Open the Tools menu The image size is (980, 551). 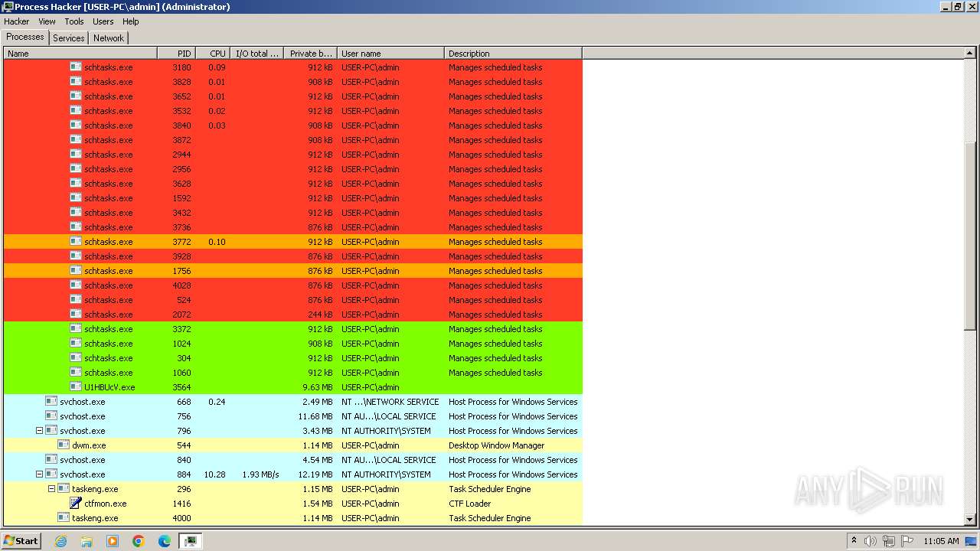pos(74,21)
